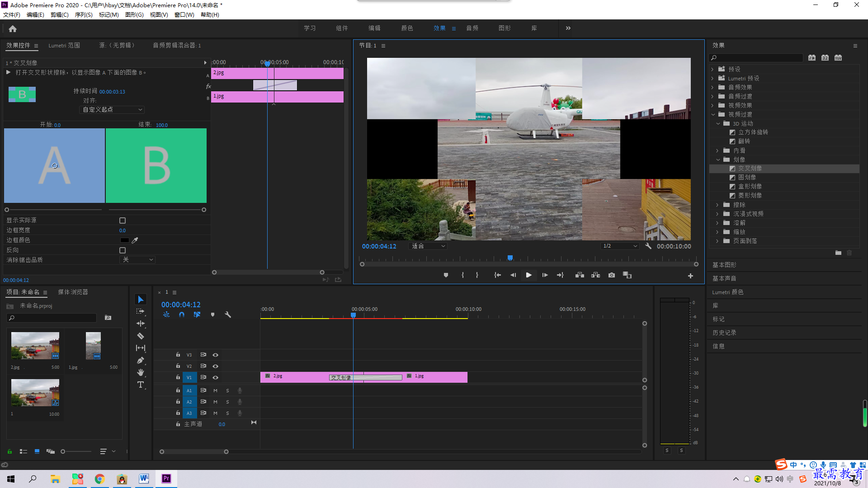Open program monitor settings wrench

click(648, 246)
